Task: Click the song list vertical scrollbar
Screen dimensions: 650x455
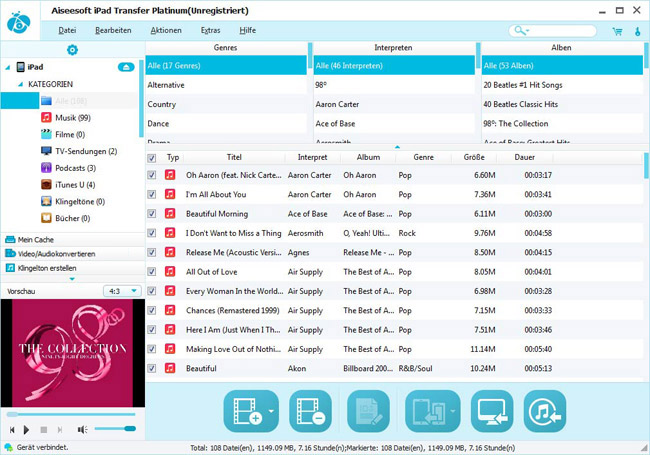Action: tap(646, 166)
